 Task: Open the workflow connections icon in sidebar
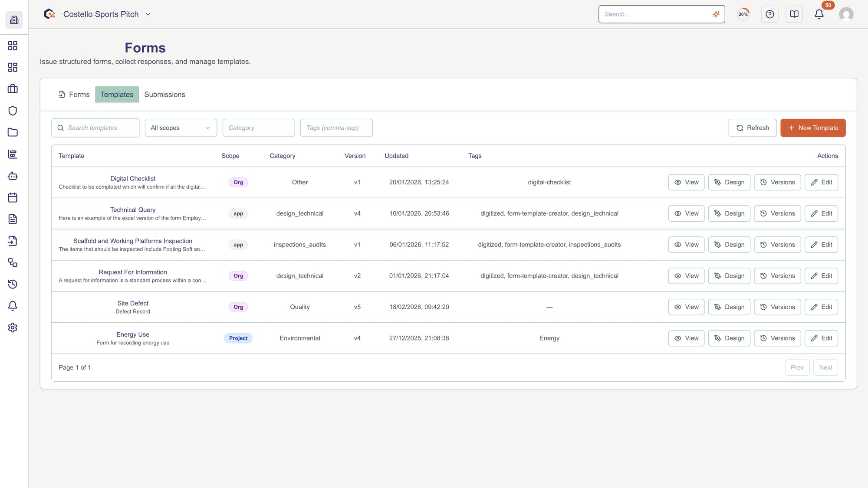coord(12,262)
